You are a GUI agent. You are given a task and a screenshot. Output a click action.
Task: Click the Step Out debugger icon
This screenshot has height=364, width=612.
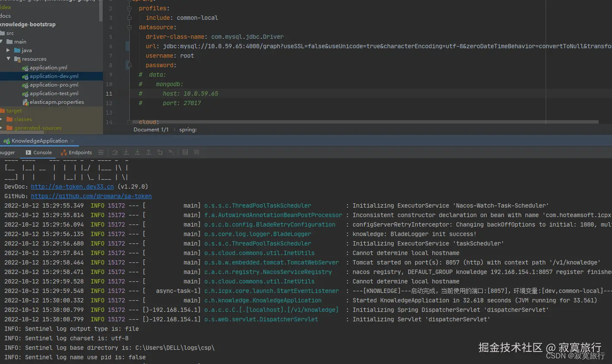point(149,152)
